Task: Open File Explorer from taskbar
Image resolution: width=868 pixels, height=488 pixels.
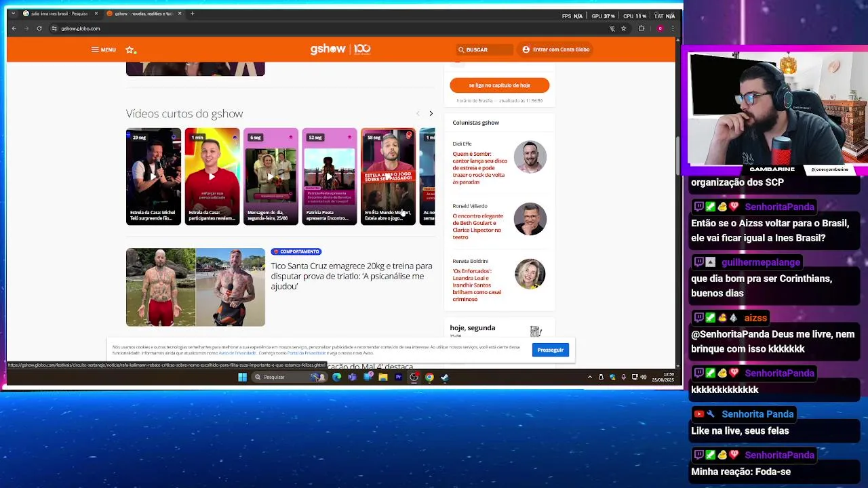Action: coord(383,378)
